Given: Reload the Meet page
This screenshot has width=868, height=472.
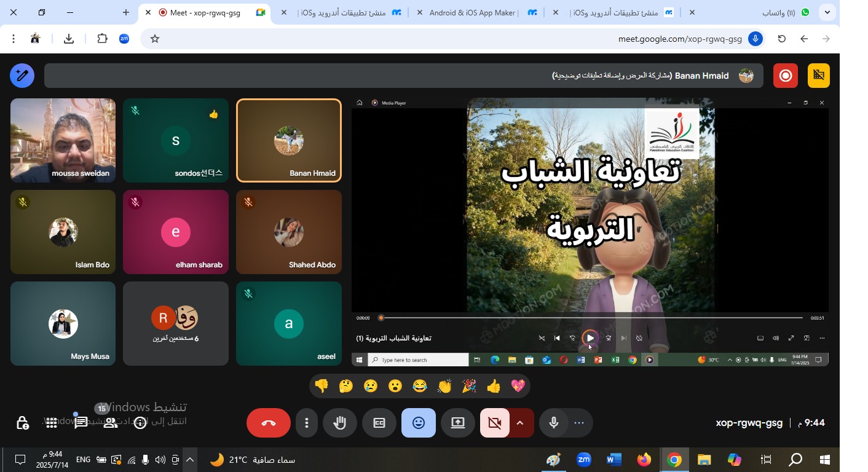Looking at the screenshot, I should [x=782, y=39].
